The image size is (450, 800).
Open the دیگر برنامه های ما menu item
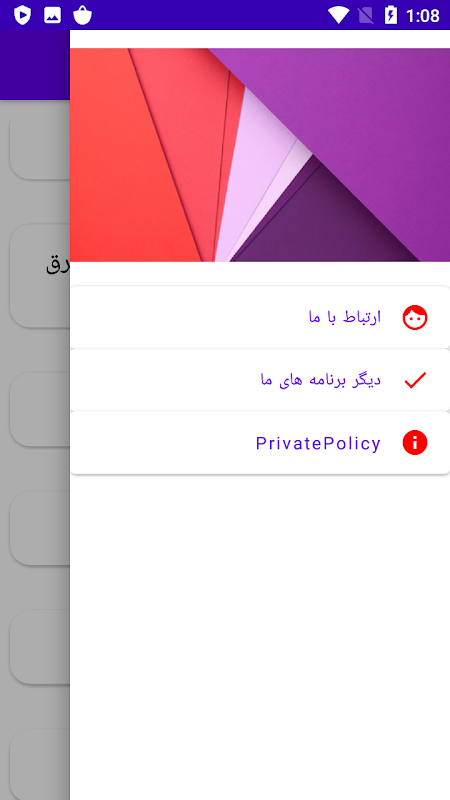pos(260,380)
